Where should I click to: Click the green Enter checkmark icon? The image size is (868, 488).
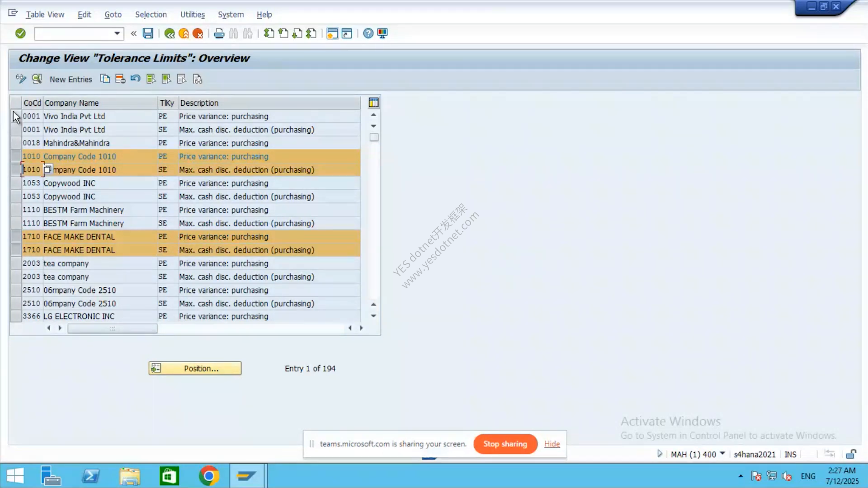tap(20, 33)
